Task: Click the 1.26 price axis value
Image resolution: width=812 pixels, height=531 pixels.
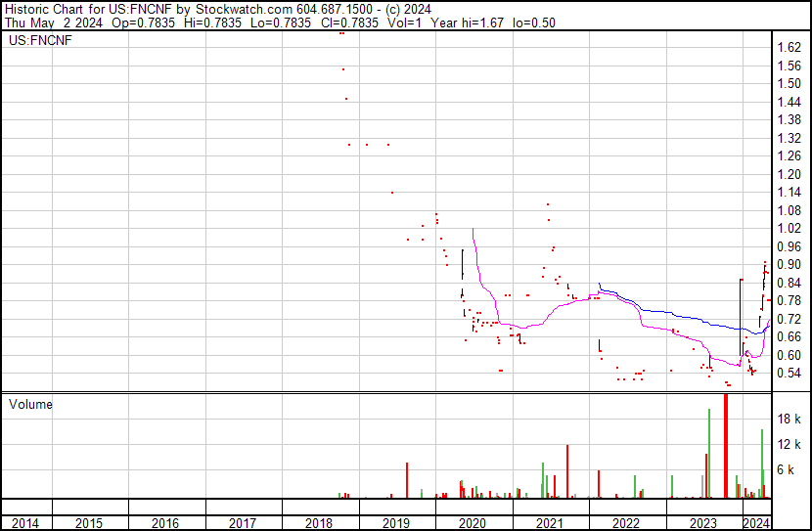Action: pos(789,155)
